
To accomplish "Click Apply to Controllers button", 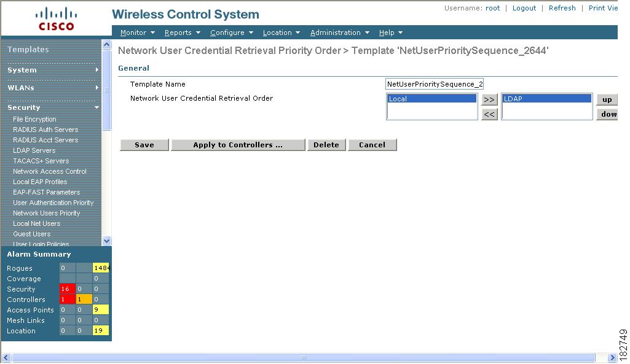I will click(x=238, y=145).
